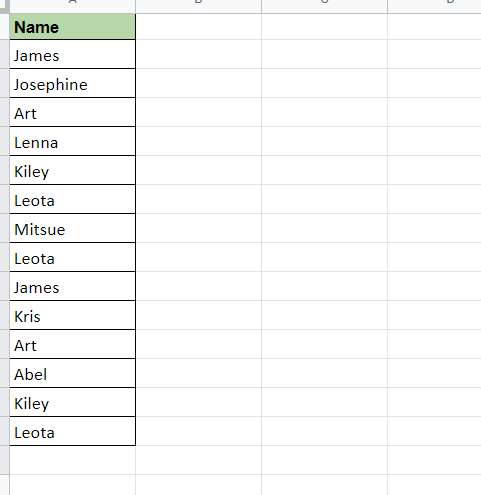The width and height of the screenshot is (481, 495).
Task: Select the empty cell right of Name
Action: 199,27
